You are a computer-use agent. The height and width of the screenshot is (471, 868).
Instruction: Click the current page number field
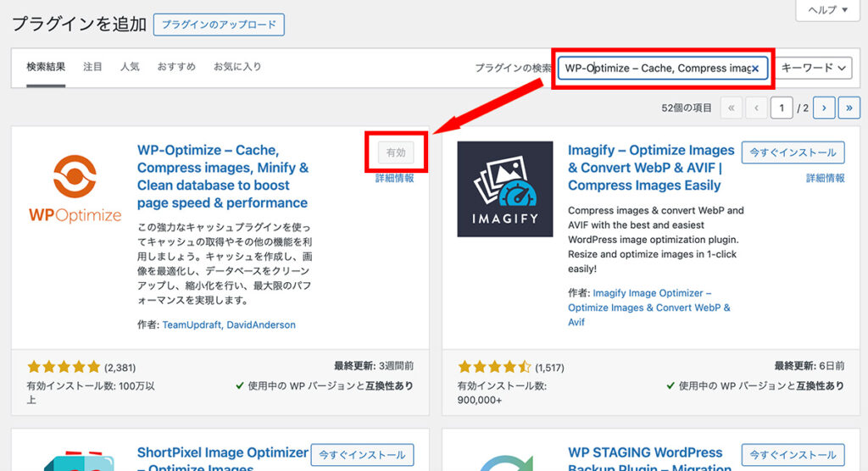782,108
